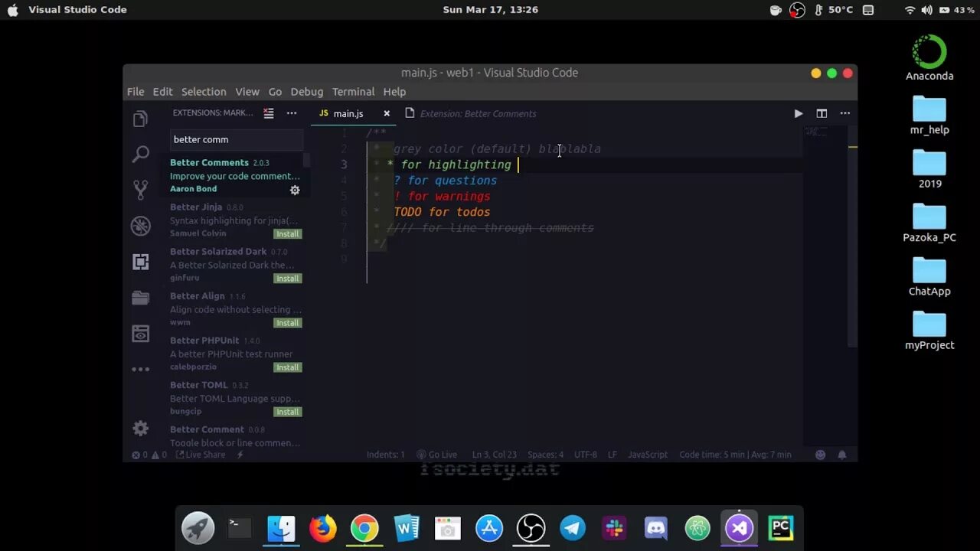
Task: Click Indents: 1 in status bar
Action: (386, 455)
